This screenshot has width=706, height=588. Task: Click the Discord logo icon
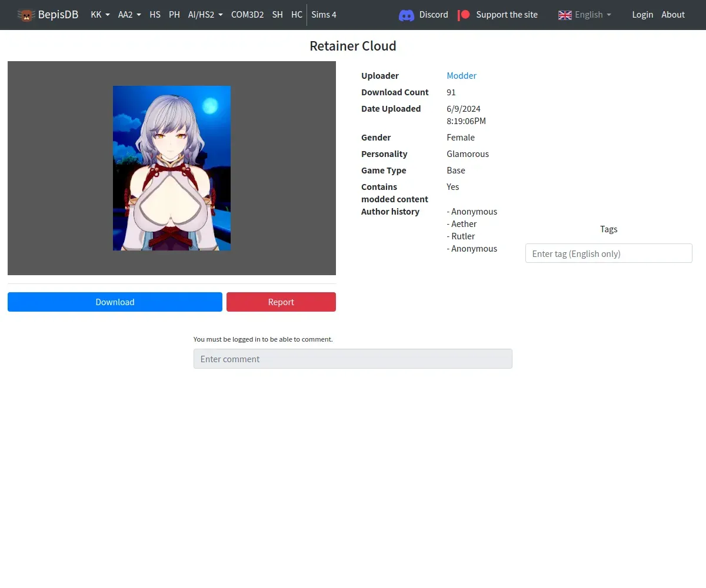407,15
